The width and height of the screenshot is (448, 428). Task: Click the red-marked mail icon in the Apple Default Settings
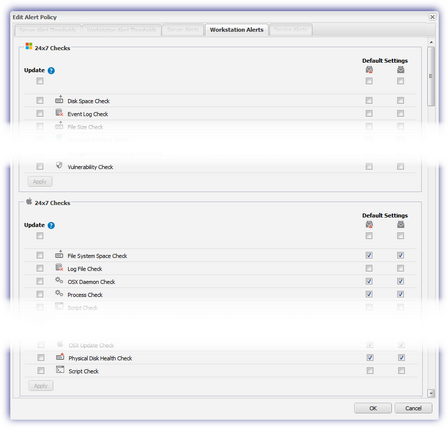pos(369,225)
